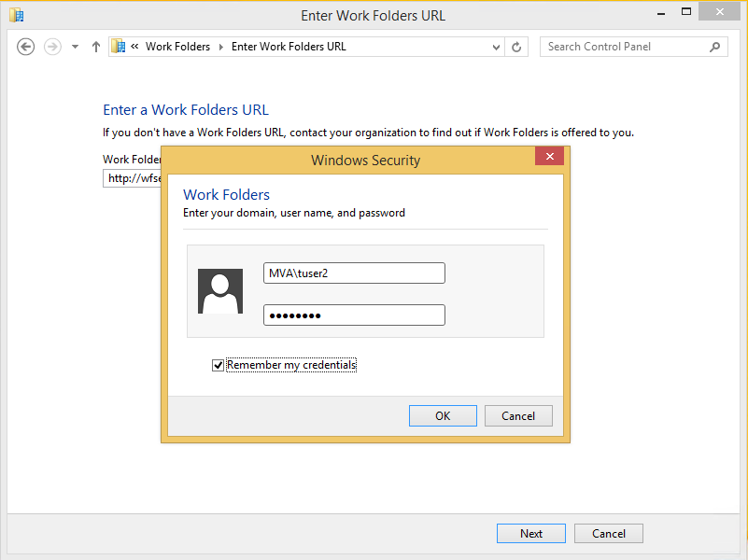Image resolution: width=748 pixels, height=560 pixels.
Task: Toggle Remember my credentials checkbox
Action: [x=219, y=365]
